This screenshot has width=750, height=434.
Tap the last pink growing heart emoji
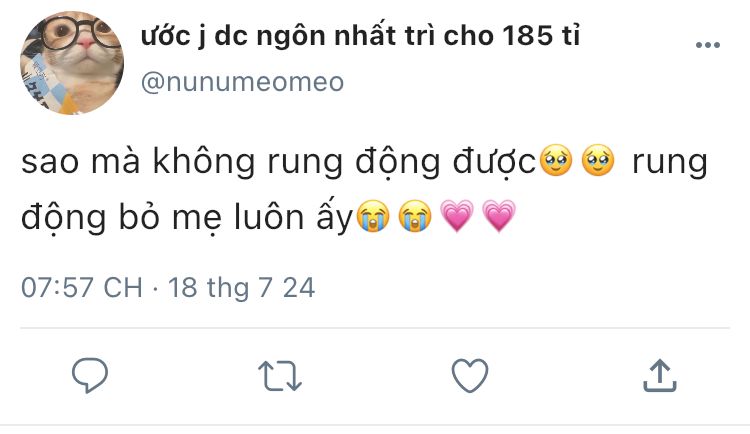(499, 216)
